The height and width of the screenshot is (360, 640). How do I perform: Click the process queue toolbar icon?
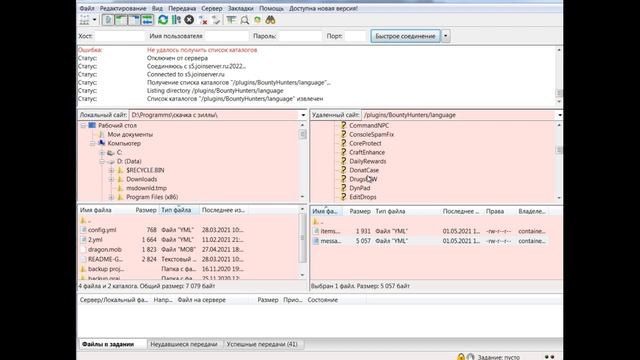pos(176,20)
